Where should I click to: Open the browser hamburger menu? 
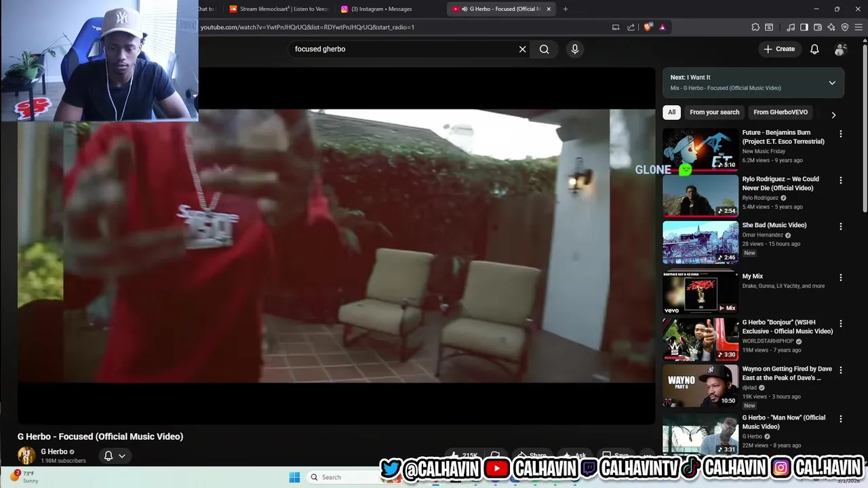coord(859,27)
